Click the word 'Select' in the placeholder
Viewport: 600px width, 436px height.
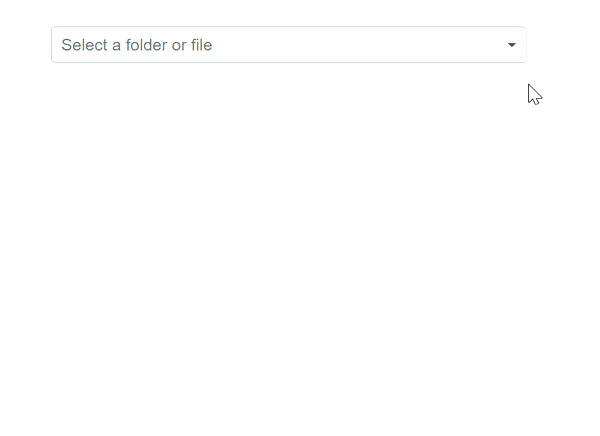pyautogui.click(x=84, y=45)
